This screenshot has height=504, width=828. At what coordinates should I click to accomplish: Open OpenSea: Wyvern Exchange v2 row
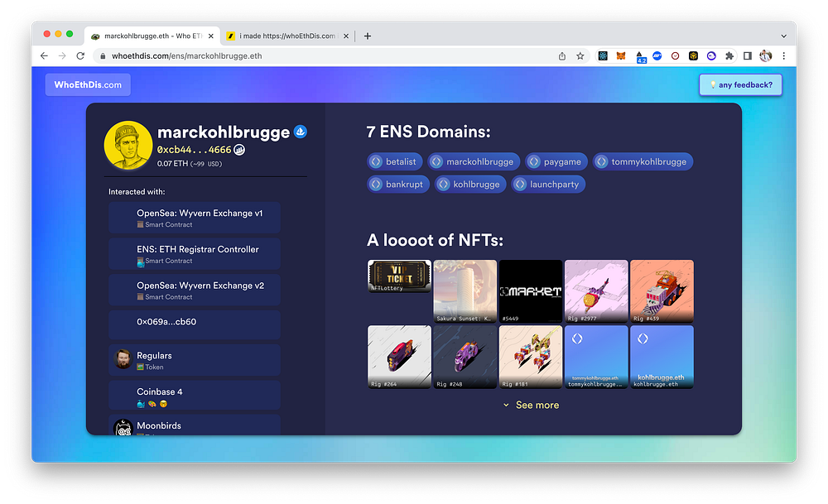[x=195, y=290]
